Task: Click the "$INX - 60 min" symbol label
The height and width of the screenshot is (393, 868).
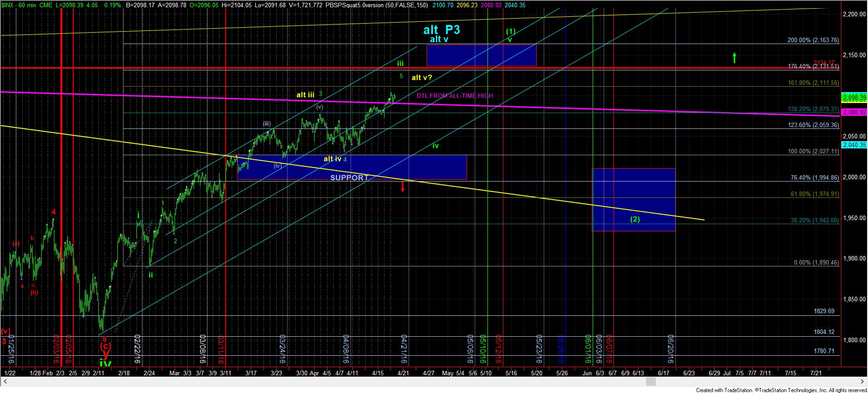Action: click(18, 5)
